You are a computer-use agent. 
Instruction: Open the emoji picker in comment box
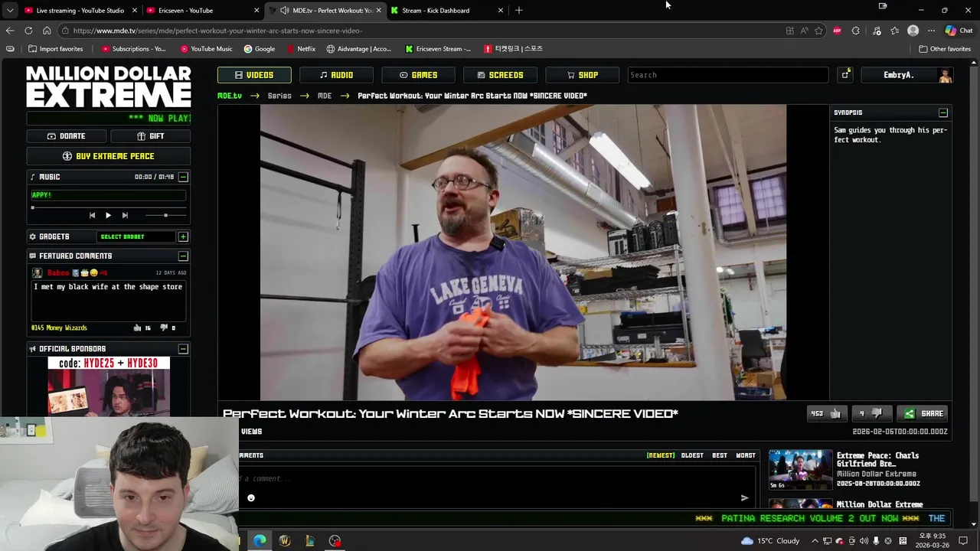click(x=251, y=498)
